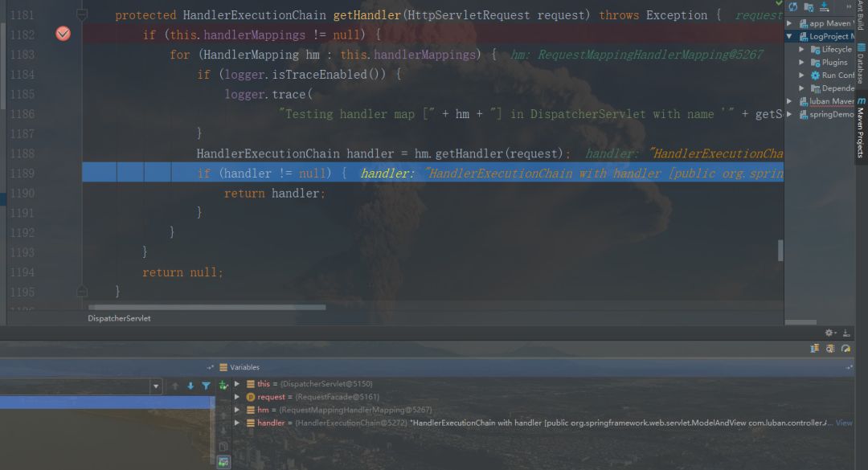Collapse the LogProject Maven node
Image resolution: width=868 pixels, height=470 pixels.
tap(789, 36)
